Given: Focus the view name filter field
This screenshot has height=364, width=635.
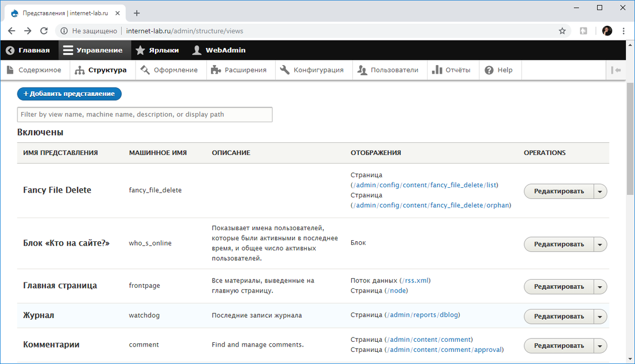Looking at the screenshot, I should click(x=144, y=114).
